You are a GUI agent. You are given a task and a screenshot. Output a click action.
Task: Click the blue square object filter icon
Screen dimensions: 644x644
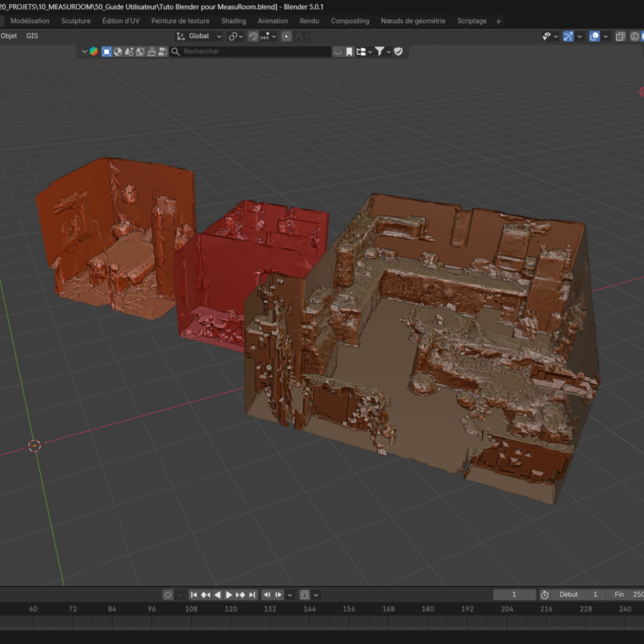(106, 52)
